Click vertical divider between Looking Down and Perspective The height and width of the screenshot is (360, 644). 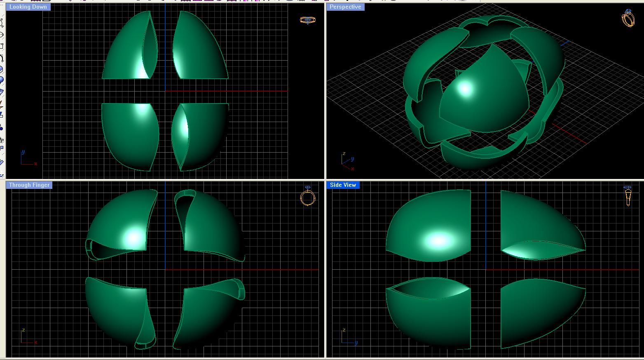pos(326,91)
